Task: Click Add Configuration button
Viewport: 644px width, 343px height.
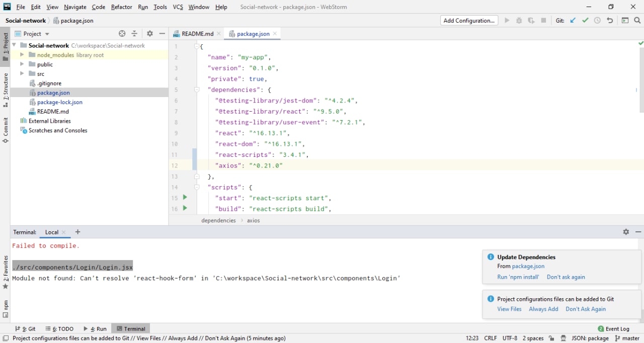Action: (469, 21)
